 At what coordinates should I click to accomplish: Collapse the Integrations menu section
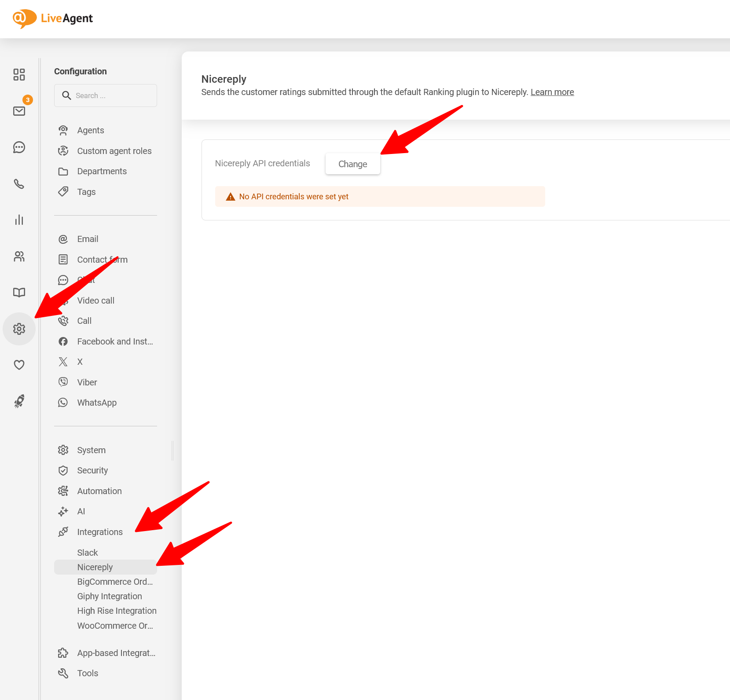click(x=99, y=532)
